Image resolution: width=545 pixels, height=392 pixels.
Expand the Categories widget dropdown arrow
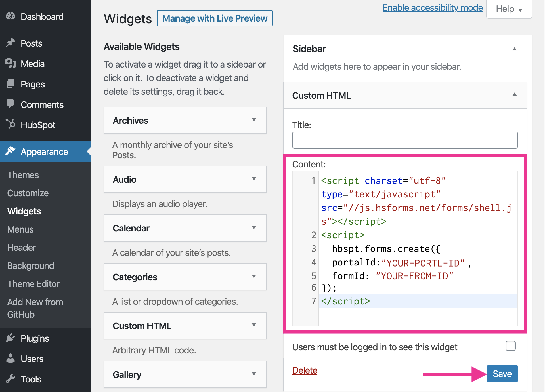coord(254,276)
